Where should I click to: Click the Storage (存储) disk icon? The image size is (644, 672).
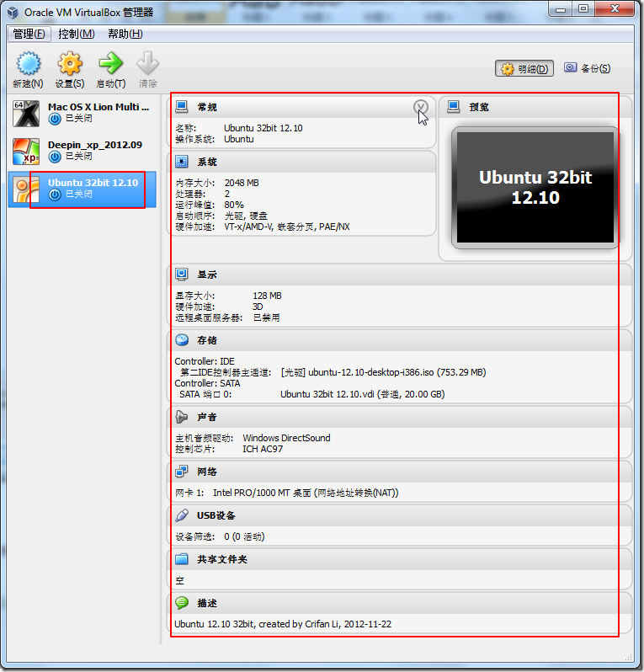[x=182, y=340]
